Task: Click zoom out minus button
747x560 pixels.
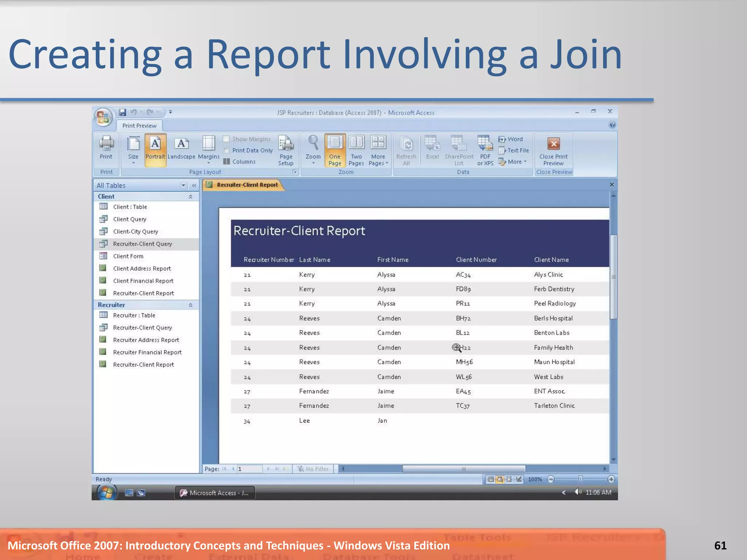Action: click(551, 479)
